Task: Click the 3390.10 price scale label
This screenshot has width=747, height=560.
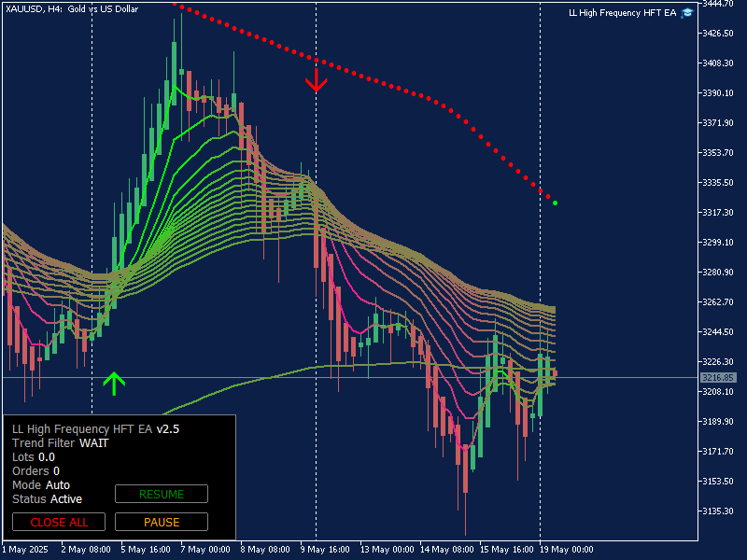Action: point(718,92)
